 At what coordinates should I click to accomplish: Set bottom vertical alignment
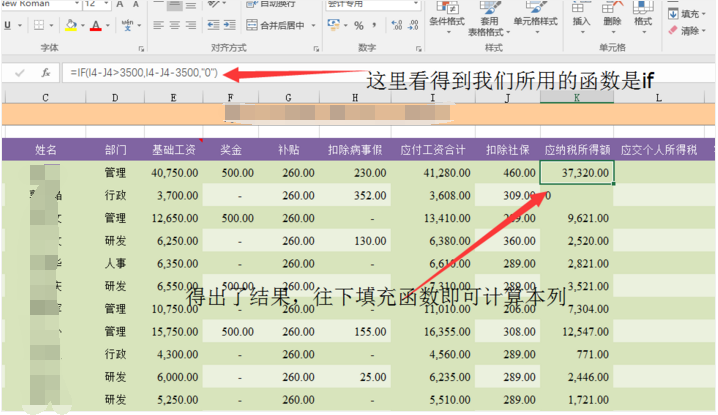click(190, 5)
